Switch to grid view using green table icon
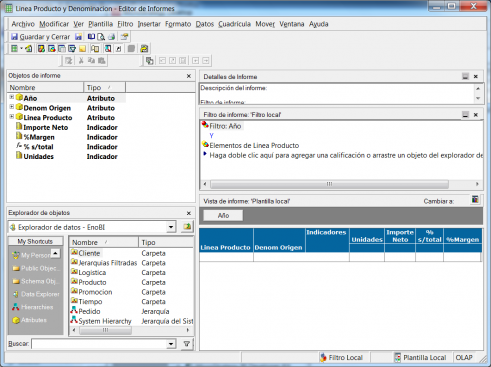The image size is (491, 367). [14, 49]
